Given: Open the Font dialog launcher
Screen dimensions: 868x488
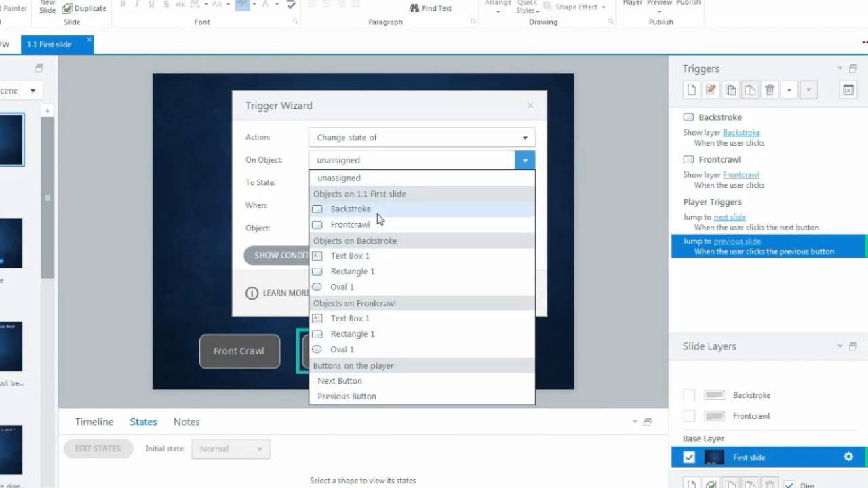Looking at the screenshot, I should [x=295, y=22].
